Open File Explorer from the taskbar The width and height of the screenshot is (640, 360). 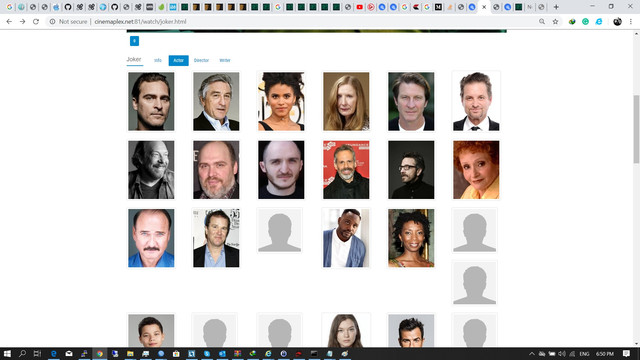(130, 353)
